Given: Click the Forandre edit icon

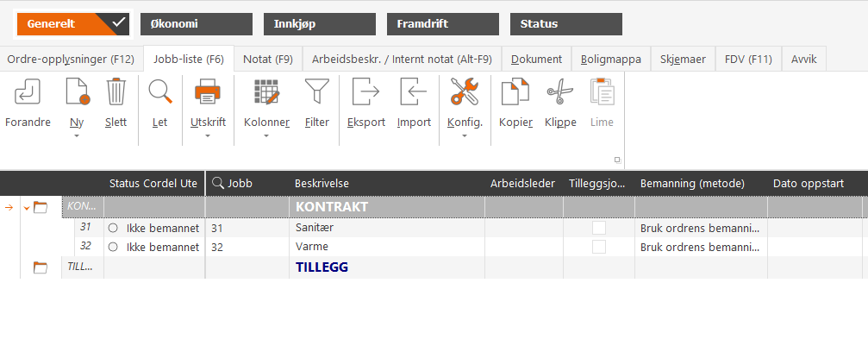Looking at the screenshot, I should 27,91.
